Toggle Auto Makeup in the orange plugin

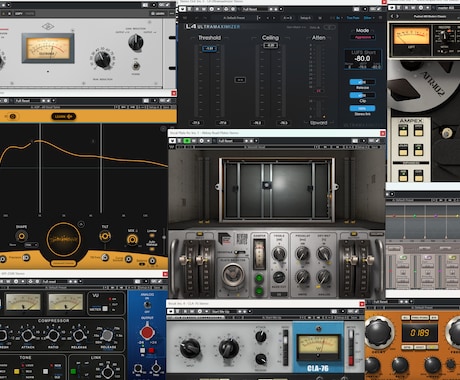click(152, 248)
